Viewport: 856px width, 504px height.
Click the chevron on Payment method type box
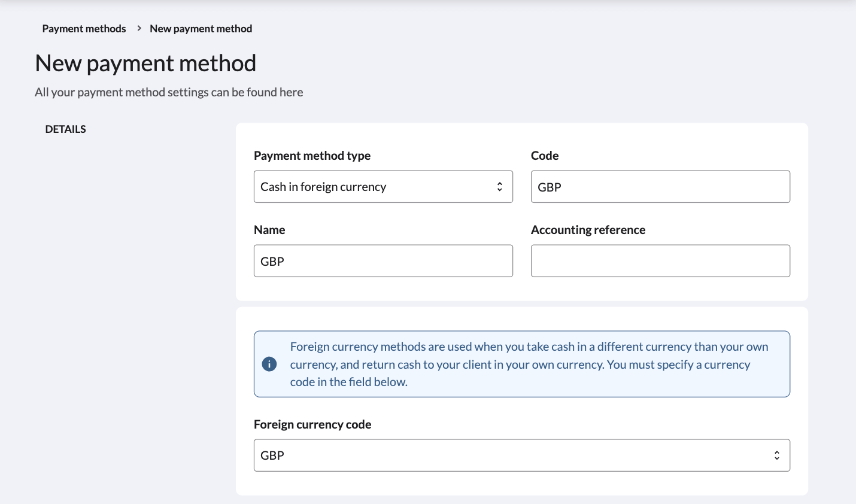click(500, 186)
